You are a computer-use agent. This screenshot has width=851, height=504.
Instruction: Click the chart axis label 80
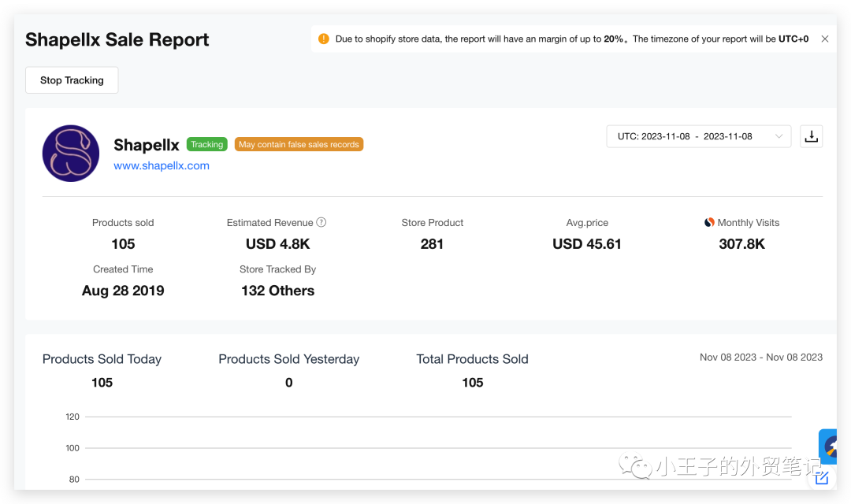point(74,479)
